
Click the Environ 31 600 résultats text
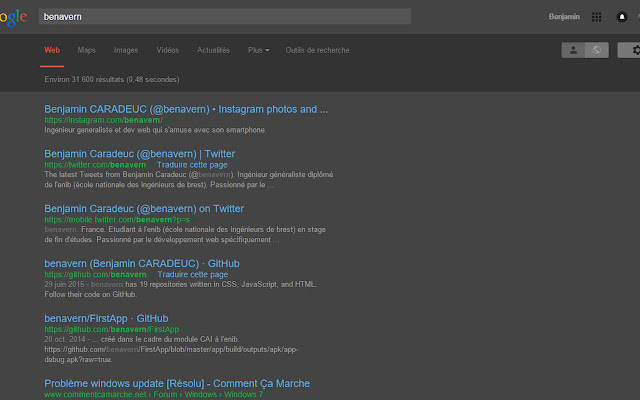(x=112, y=80)
